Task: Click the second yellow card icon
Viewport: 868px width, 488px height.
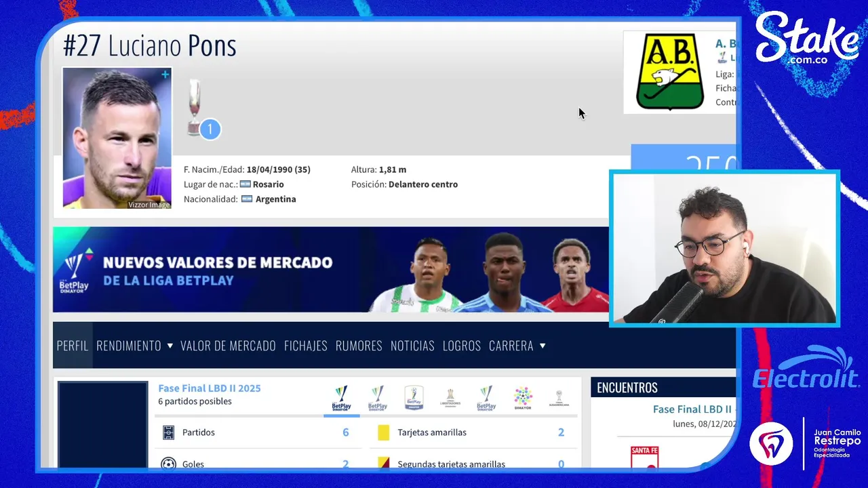Action: coord(384,464)
